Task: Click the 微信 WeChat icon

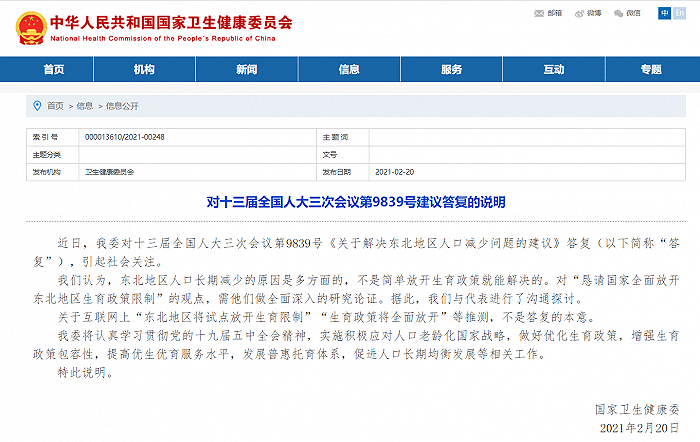Action: click(621, 13)
